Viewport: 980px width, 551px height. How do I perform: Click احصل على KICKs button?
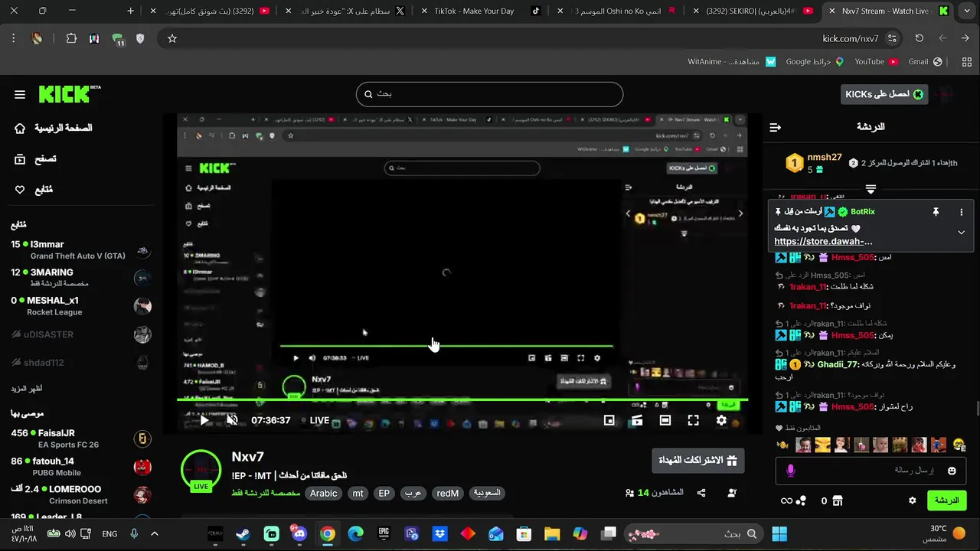[884, 94]
